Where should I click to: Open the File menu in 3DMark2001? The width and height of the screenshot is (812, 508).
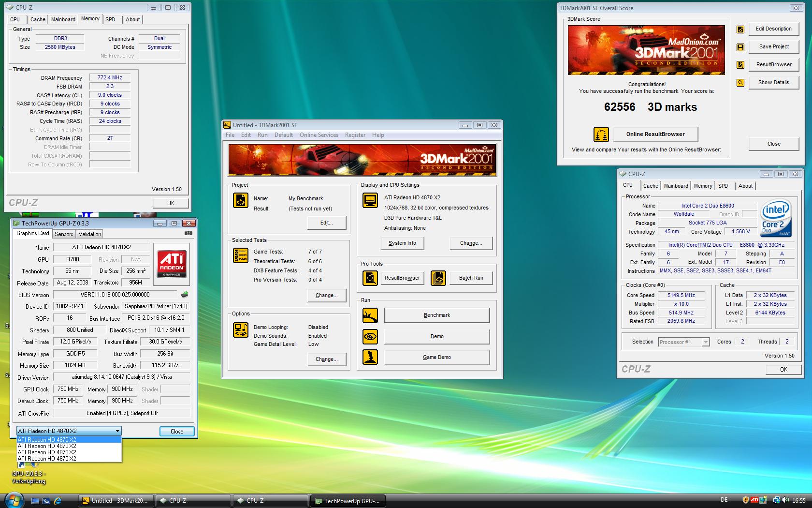[x=230, y=135]
